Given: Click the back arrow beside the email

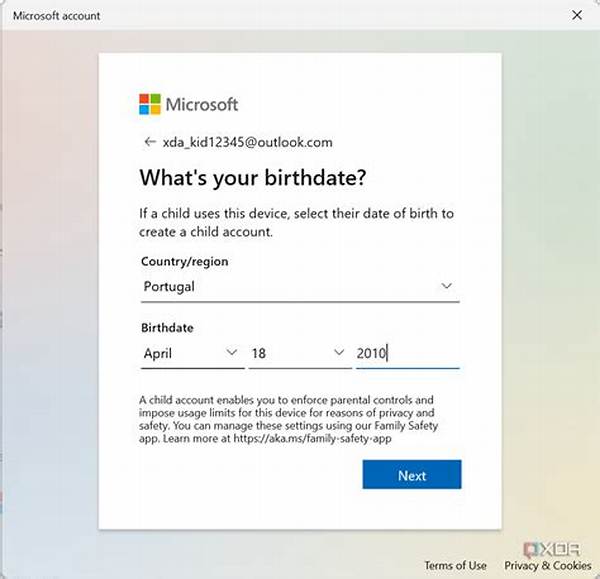Looking at the screenshot, I should click(150, 142).
